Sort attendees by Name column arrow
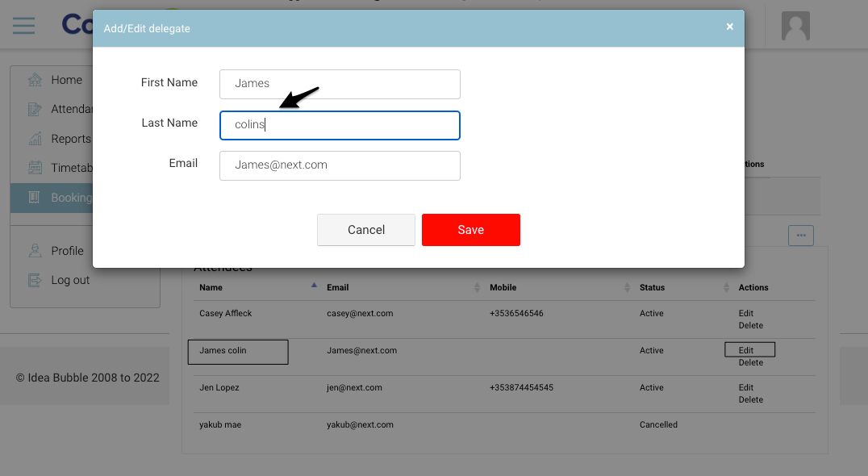The height and width of the screenshot is (476, 868). click(314, 286)
